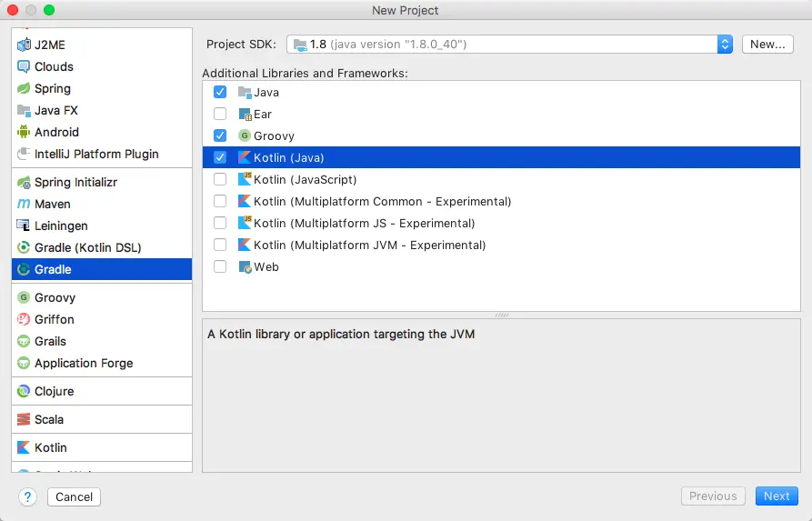Select the Maven m icon
Viewport: 812px width, 521px height.
[x=24, y=204]
